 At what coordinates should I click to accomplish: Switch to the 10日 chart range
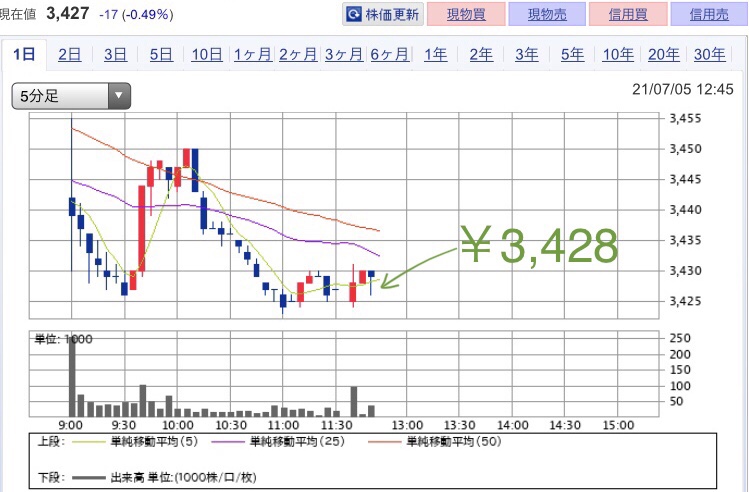[x=207, y=54]
